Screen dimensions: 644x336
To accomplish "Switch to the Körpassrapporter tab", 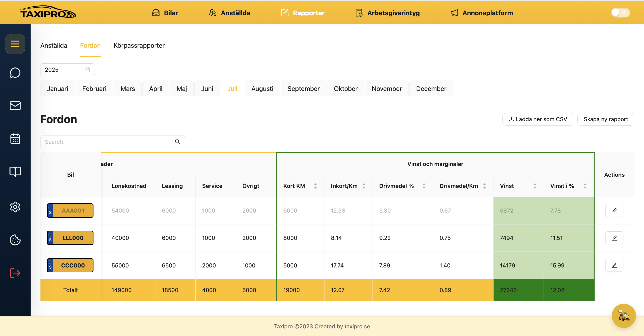I will tap(139, 45).
